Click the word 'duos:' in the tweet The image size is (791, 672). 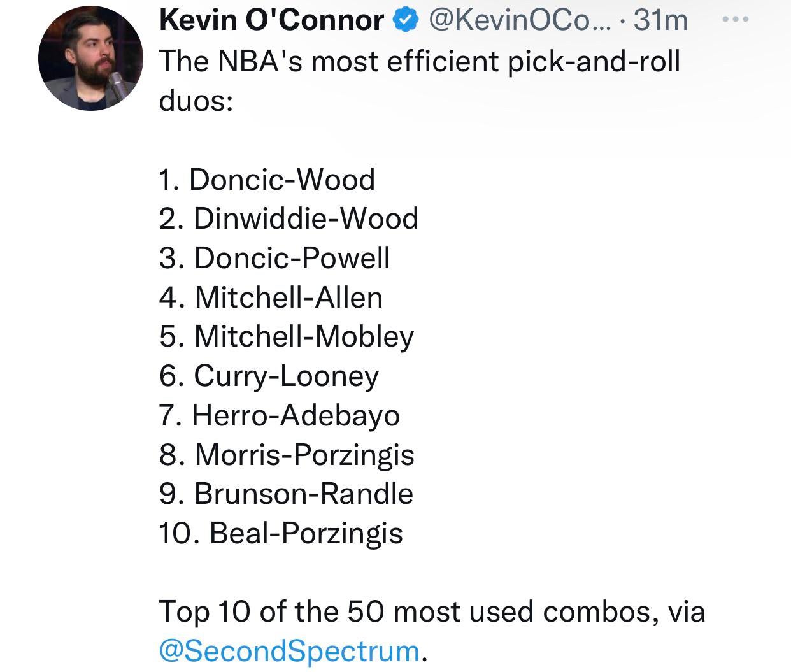[196, 101]
